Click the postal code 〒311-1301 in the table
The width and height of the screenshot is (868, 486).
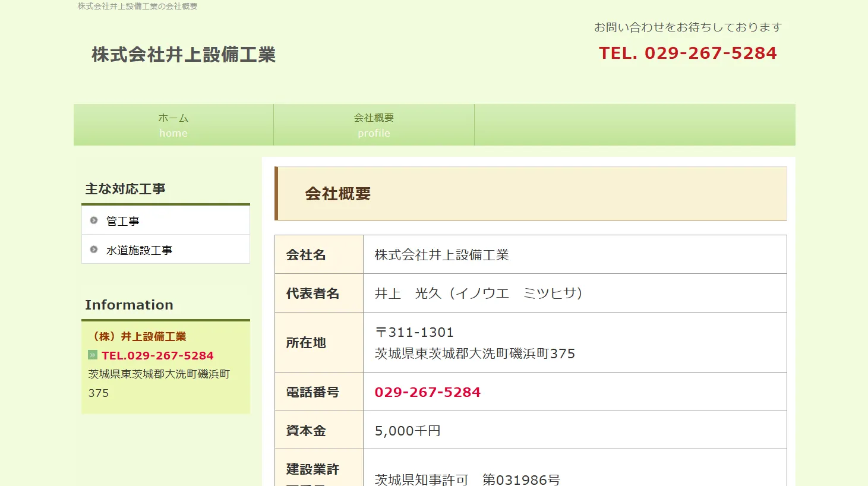pyautogui.click(x=415, y=332)
